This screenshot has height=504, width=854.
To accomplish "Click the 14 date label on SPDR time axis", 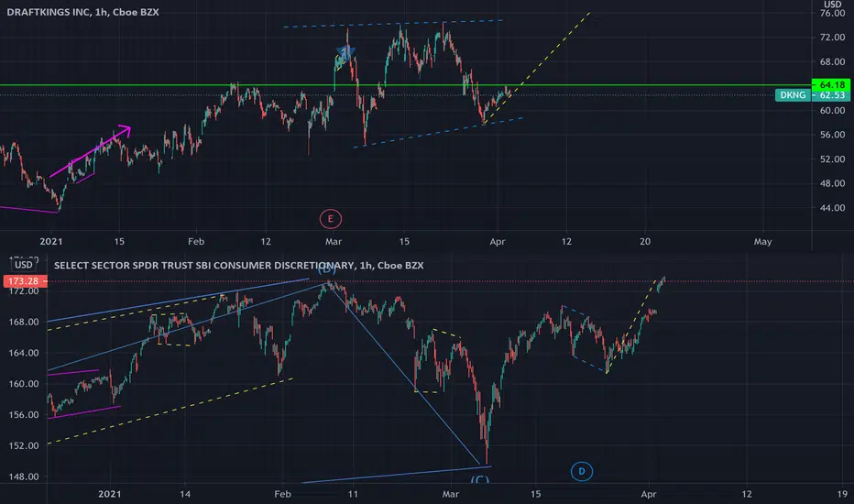I will pos(185,494).
